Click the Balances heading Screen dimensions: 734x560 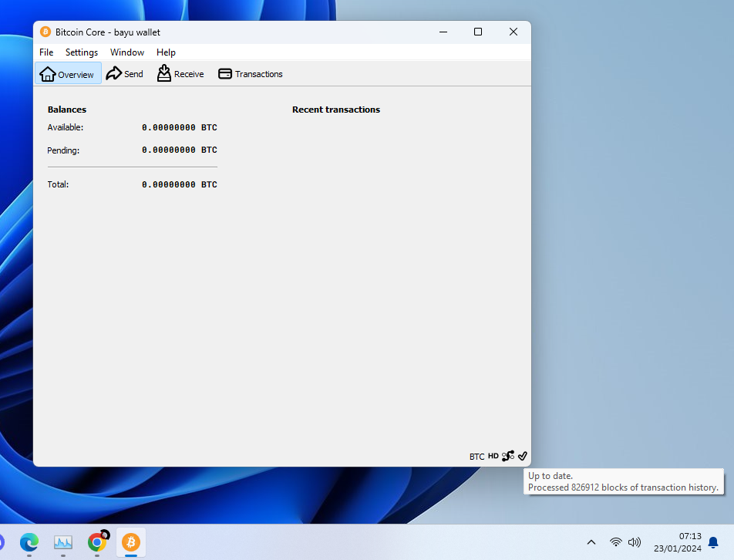[67, 110]
